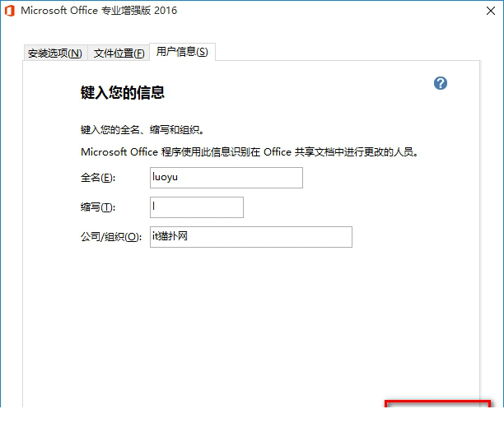
Task: Focus the 缩写(T) initials input field
Action: pyautogui.click(x=197, y=207)
